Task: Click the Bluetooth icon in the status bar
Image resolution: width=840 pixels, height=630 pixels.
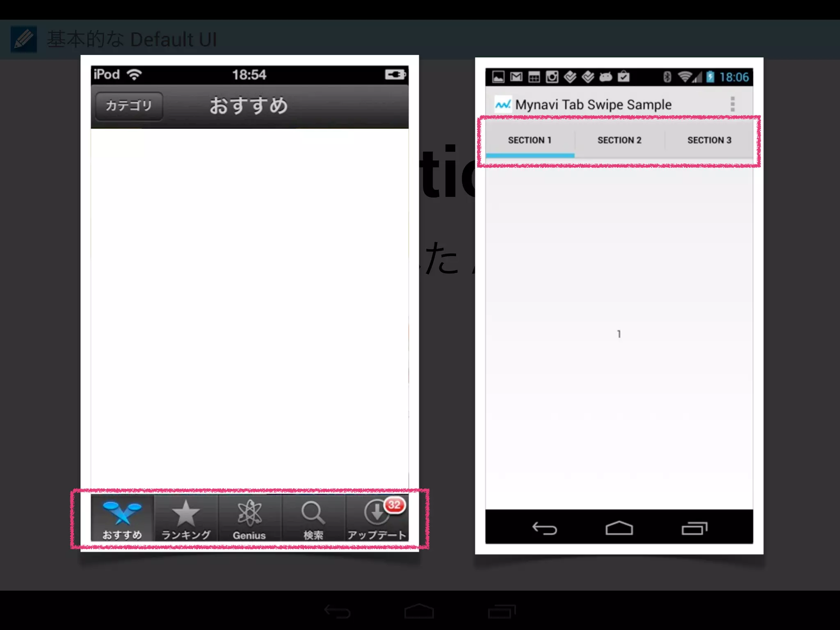Action: [667, 77]
